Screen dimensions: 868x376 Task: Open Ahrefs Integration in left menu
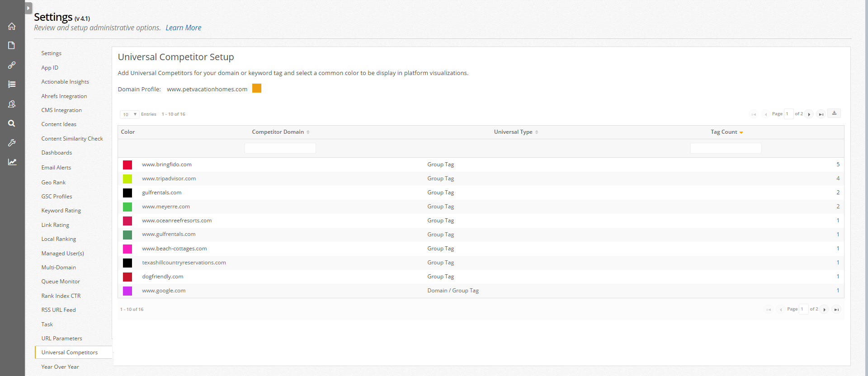[x=64, y=96]
